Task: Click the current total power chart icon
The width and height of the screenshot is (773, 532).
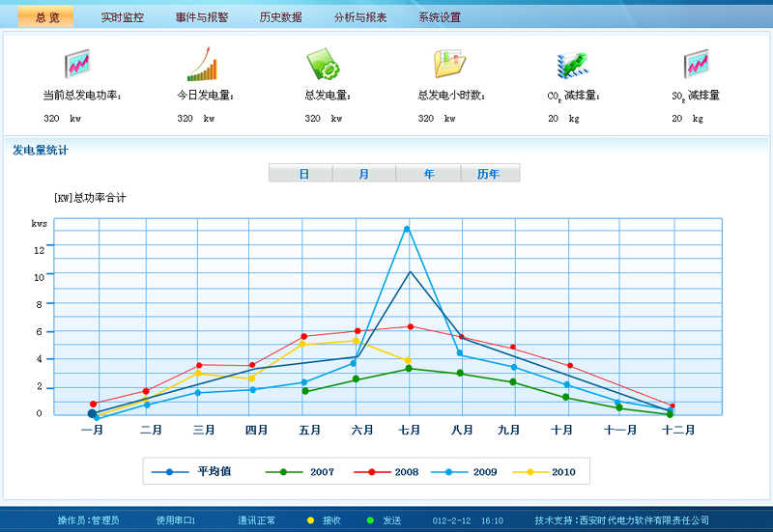Action: (x=77, y=64)
